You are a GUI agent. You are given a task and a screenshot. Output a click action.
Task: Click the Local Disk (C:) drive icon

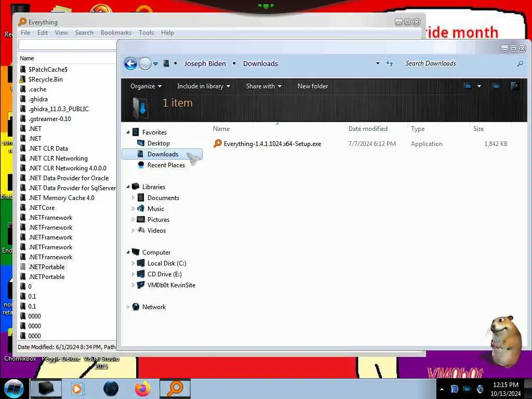[x=141, y=263]
